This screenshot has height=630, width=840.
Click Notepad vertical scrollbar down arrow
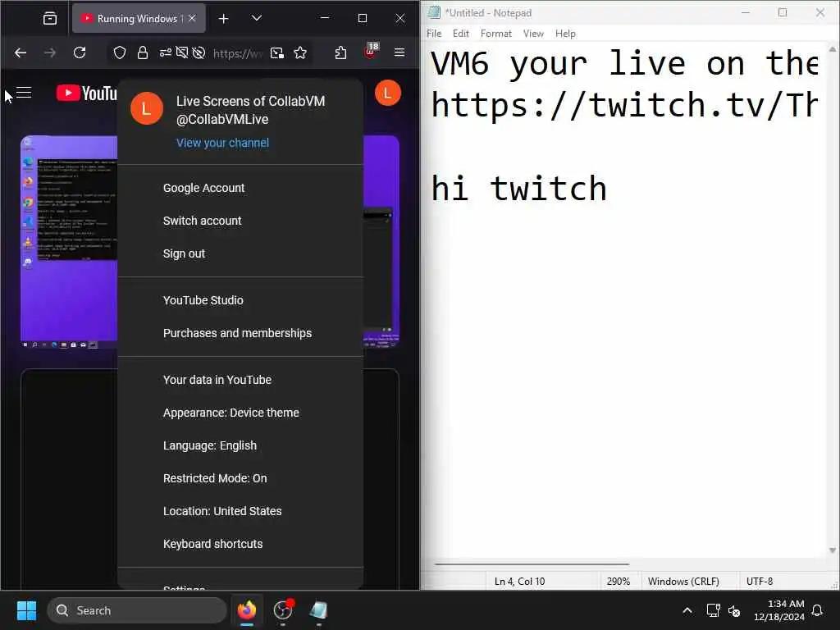tap(832, 550)
